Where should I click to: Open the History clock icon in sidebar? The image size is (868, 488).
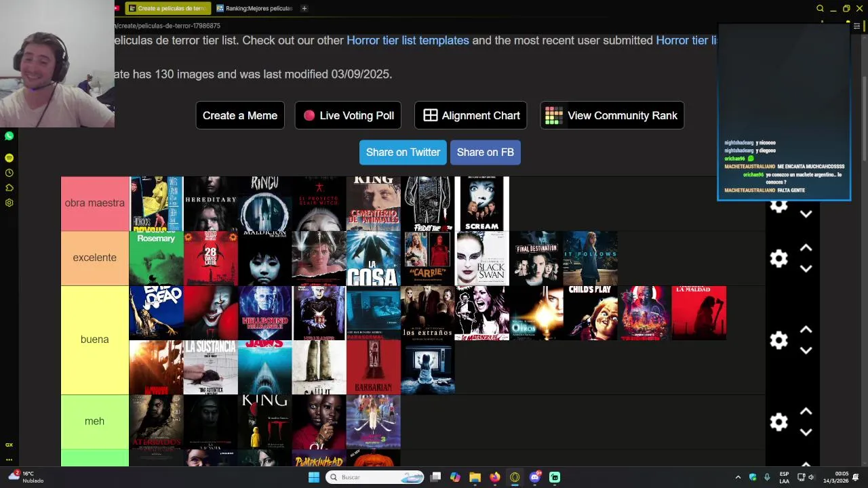[9, 173]
